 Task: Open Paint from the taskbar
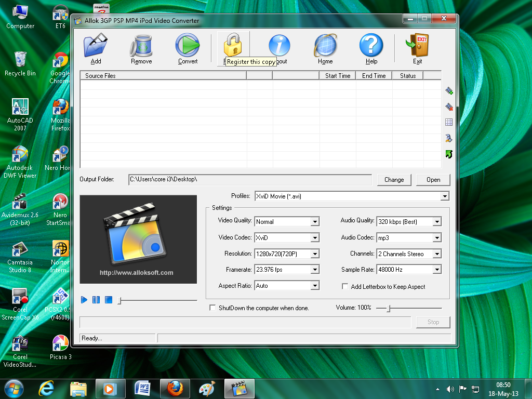tap(207, 389)
